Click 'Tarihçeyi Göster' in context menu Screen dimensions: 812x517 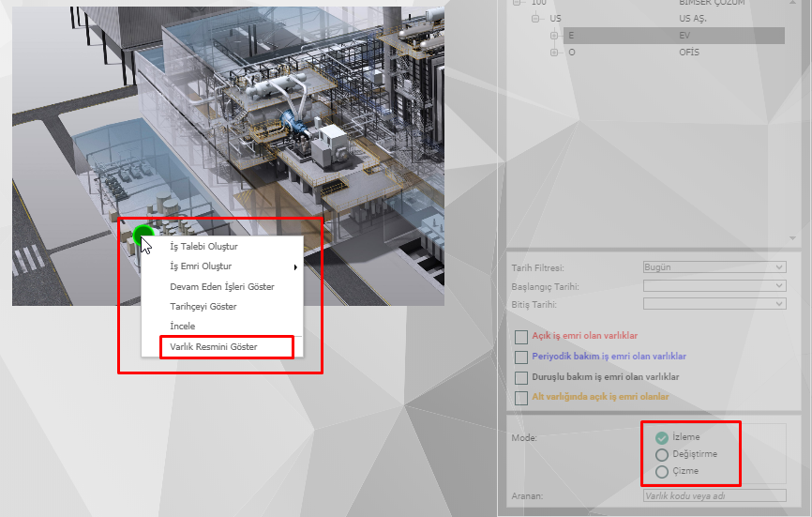[203, 307]
